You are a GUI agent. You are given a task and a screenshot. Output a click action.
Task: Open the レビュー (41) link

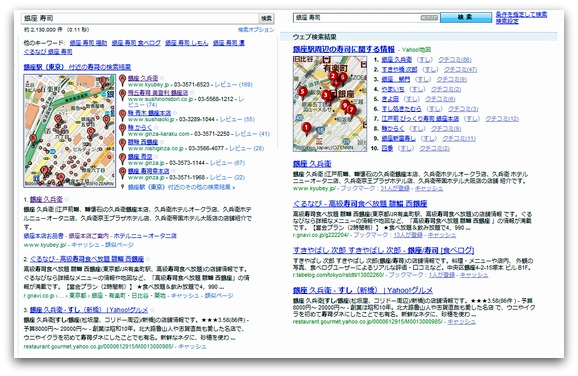click(252, 134)
